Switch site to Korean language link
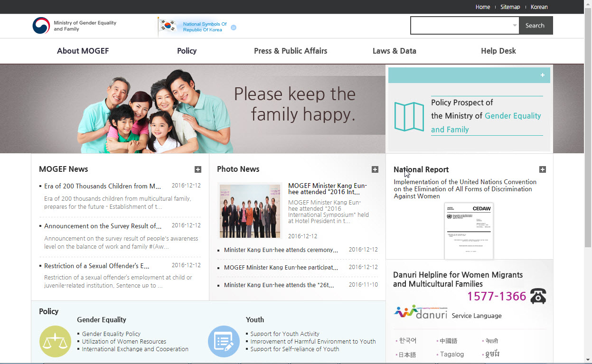Screen dimensions: 592x364 click(x=539, y=7)
